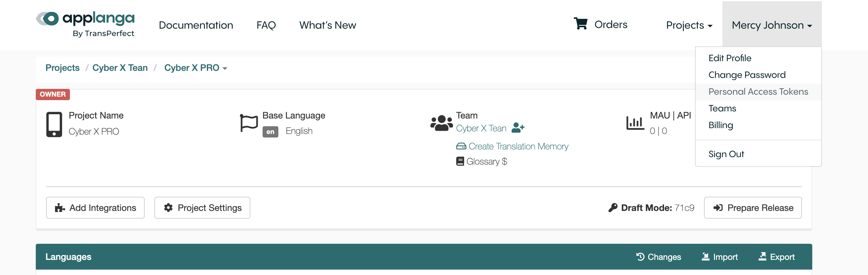Expand the Projects dropdown in navbar
The height and width of the screenshot is (275, 868).
click(689, 25)
